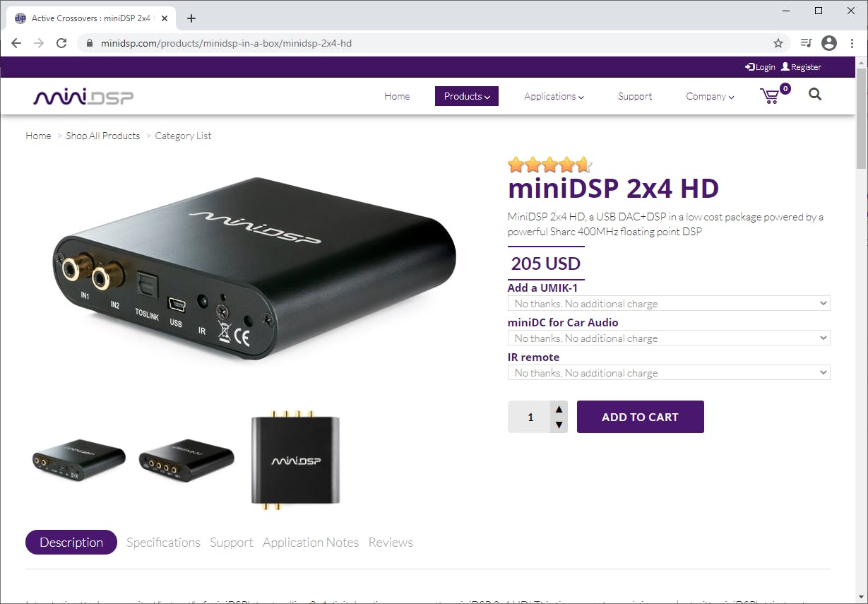This screenshot has width=868, height=604.
Task: Minimize the Chrome window
Action: click(x=787, y=11)
